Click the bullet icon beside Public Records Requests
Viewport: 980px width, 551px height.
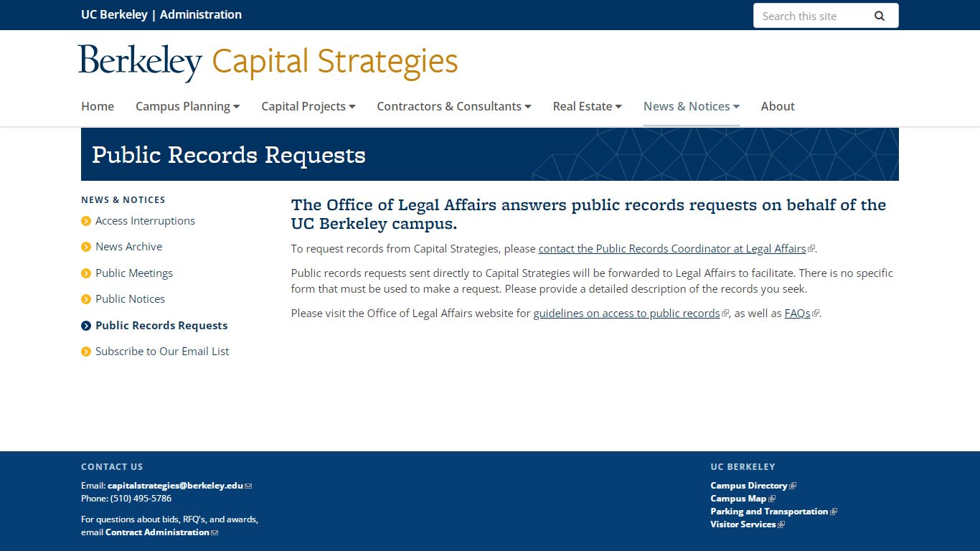[x=86, y=326]
